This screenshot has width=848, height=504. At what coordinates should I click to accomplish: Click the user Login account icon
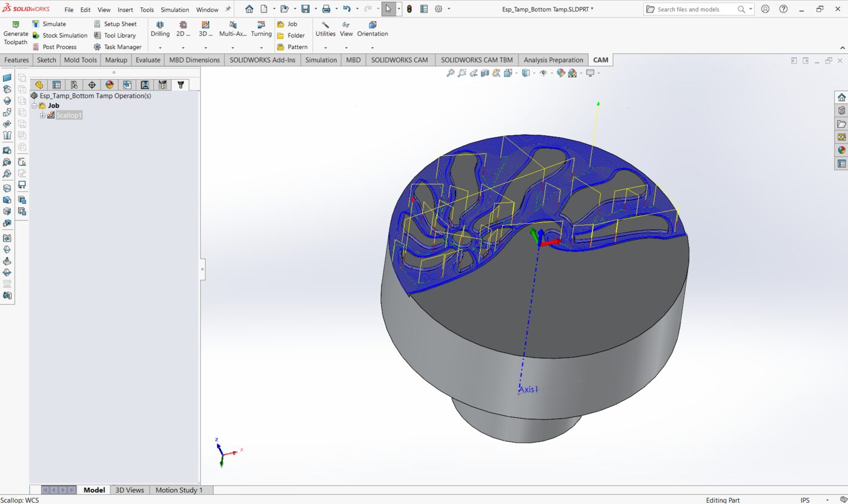(x=766, y=9)
